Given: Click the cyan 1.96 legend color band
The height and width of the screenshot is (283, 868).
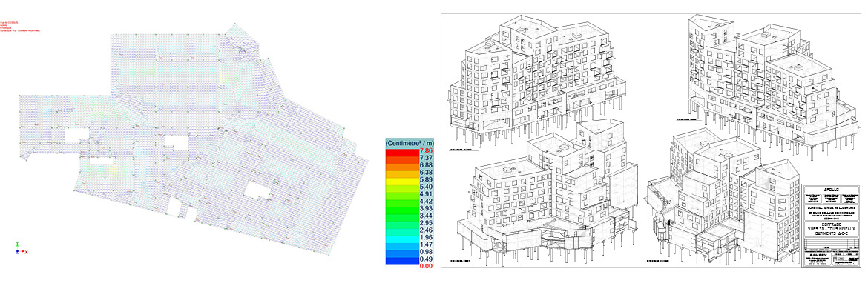Looking at the screenshot, I should pos(402,238).
